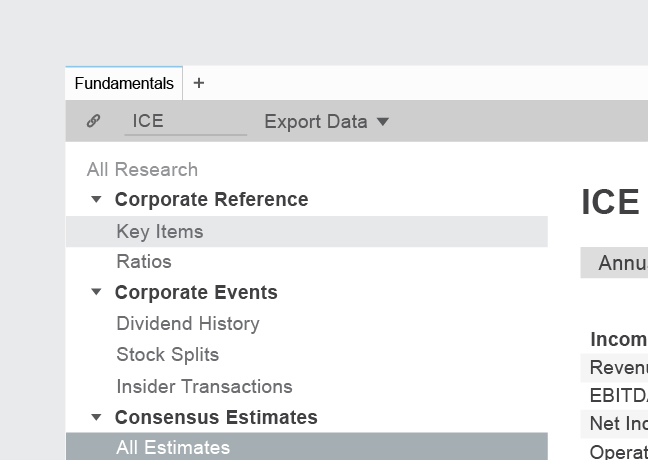Click the ICE ticker symbol field

pyautogui.click(x=186, y=122)
